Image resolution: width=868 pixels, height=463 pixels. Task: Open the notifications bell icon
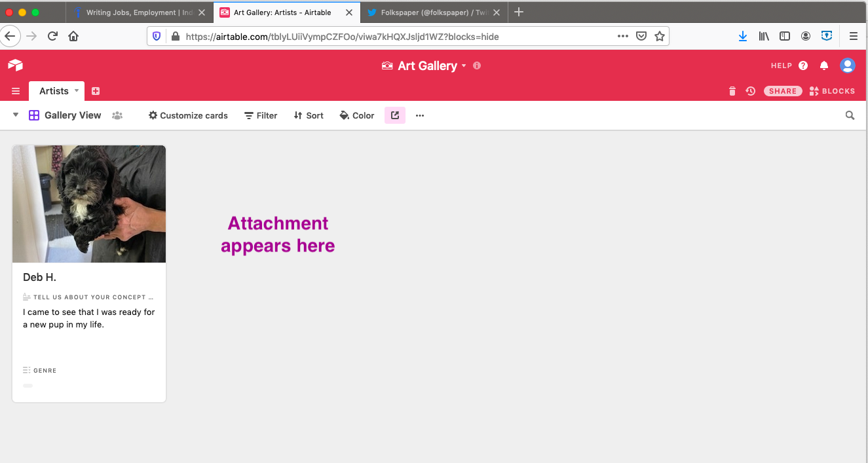pos(824,65)
